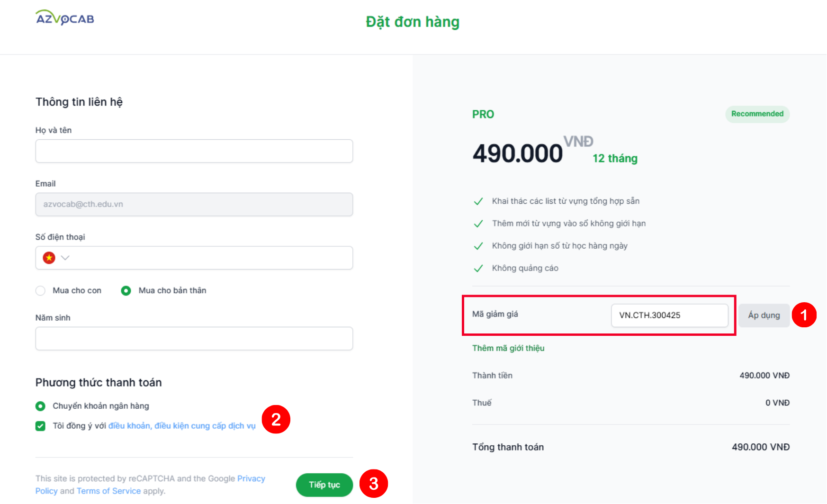Screen dimensions: 827x504
Task: Click the "Tiếp tục" button
Action: coord(324,485)
